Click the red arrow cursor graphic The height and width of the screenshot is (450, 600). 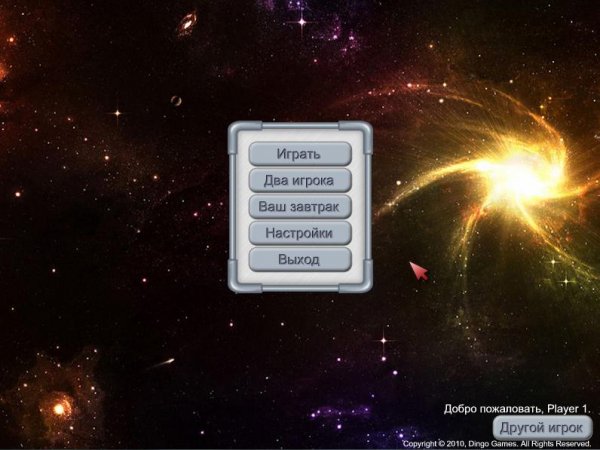click(419, 270)
